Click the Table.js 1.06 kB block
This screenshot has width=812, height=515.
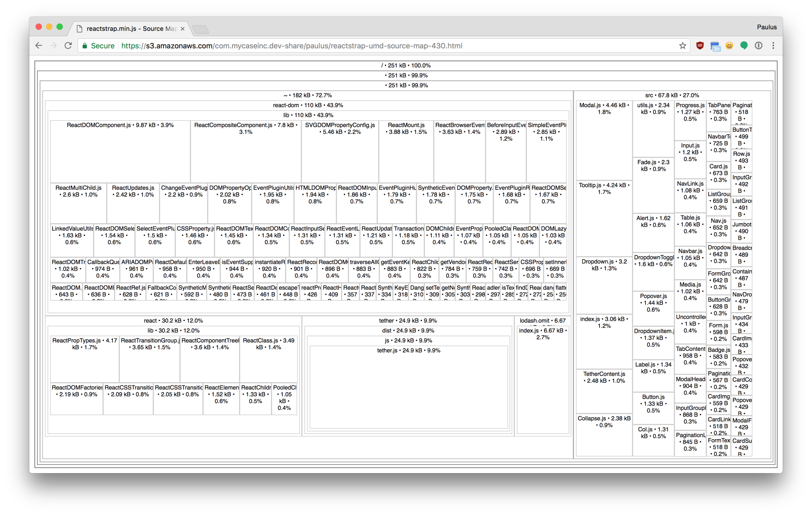tap(690, 229)
